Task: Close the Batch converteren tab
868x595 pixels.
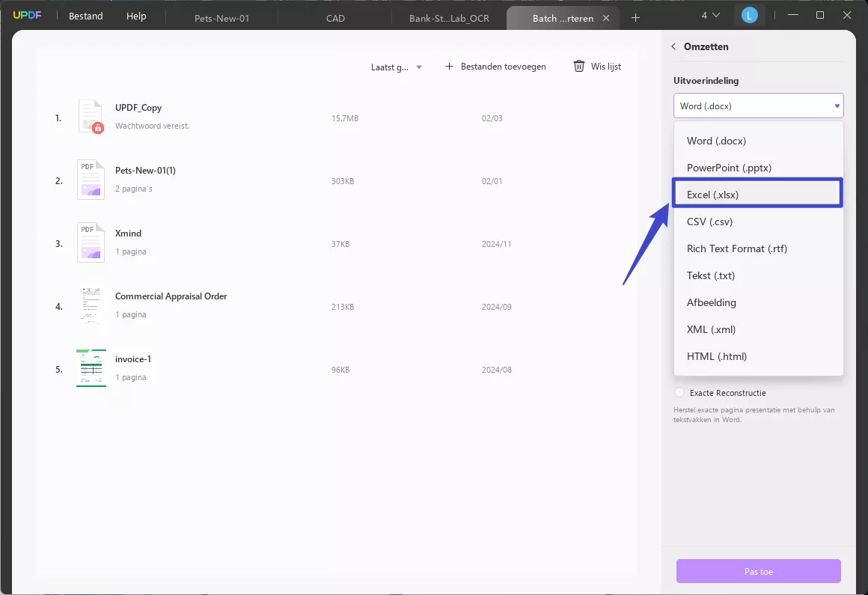Action: (x=606, y=17)
